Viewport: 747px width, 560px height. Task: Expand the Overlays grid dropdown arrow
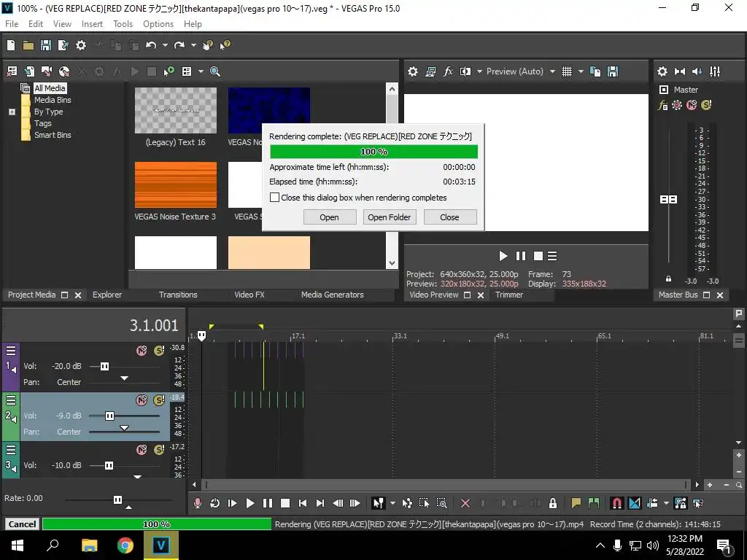click(581, 71)
